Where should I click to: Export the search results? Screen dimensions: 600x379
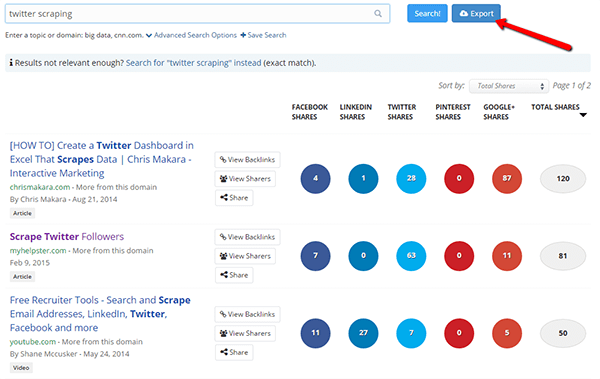(x=476, y=13)
